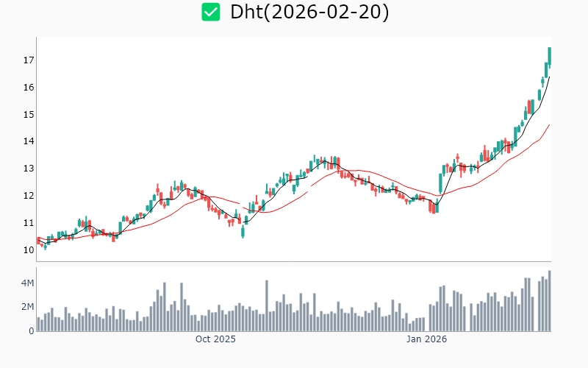This screenshot has width=588, height=368.
Task: Click the right end of the red average line
Action: [x=549, y=125]
